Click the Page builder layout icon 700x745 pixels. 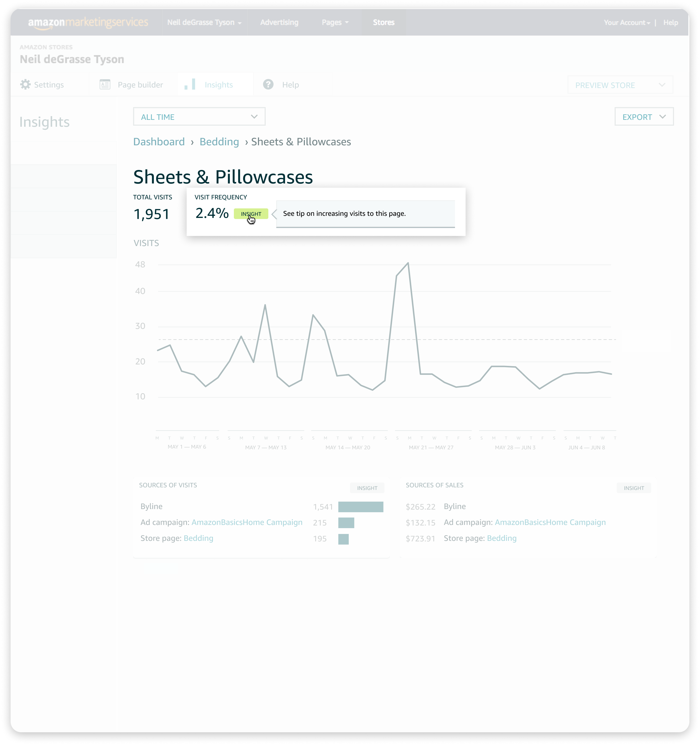coord(105,84)
